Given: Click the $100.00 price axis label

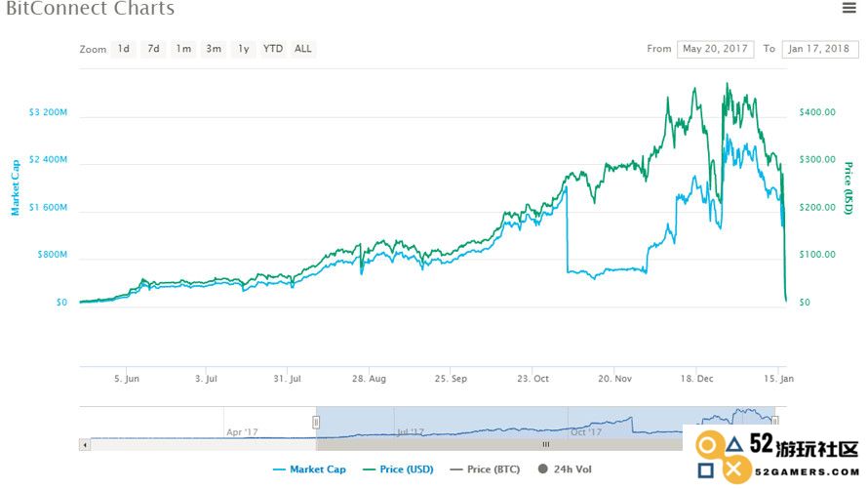Looking at the screenshot, I should coord(817,255).
